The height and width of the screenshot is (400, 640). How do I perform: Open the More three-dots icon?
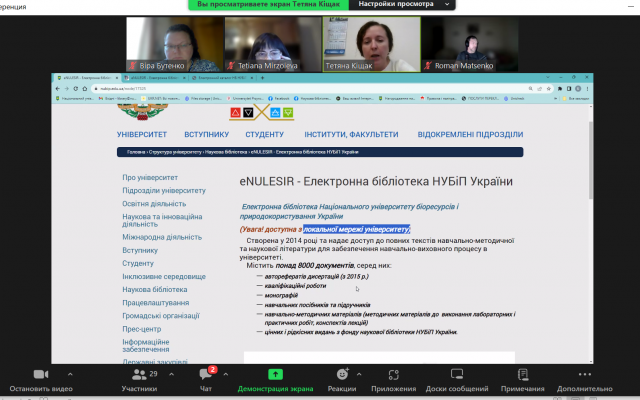584,374
